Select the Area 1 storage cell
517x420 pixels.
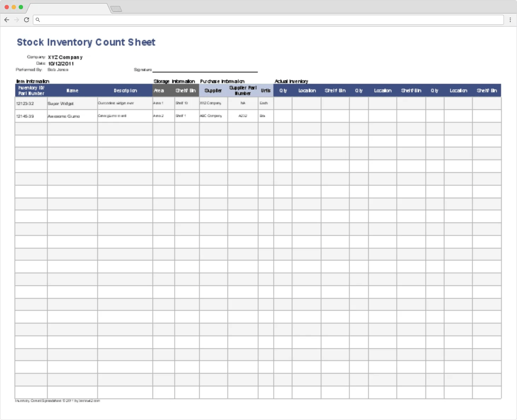pyautogui.click(x=158, y=103)
